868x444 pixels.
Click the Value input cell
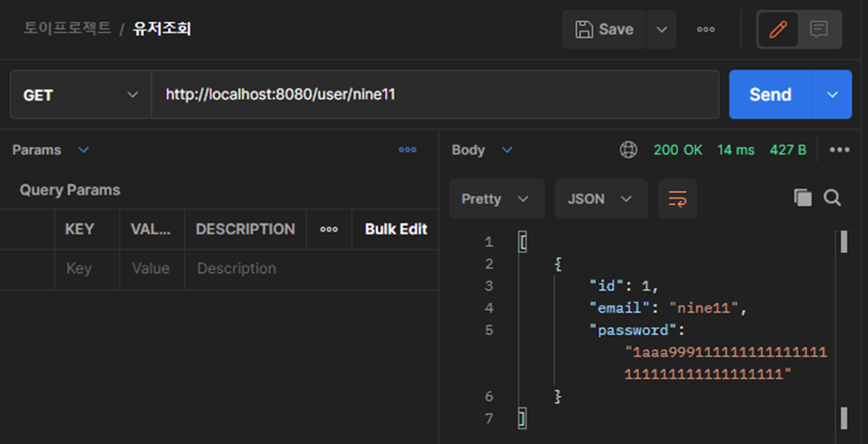tap(152, 269)
